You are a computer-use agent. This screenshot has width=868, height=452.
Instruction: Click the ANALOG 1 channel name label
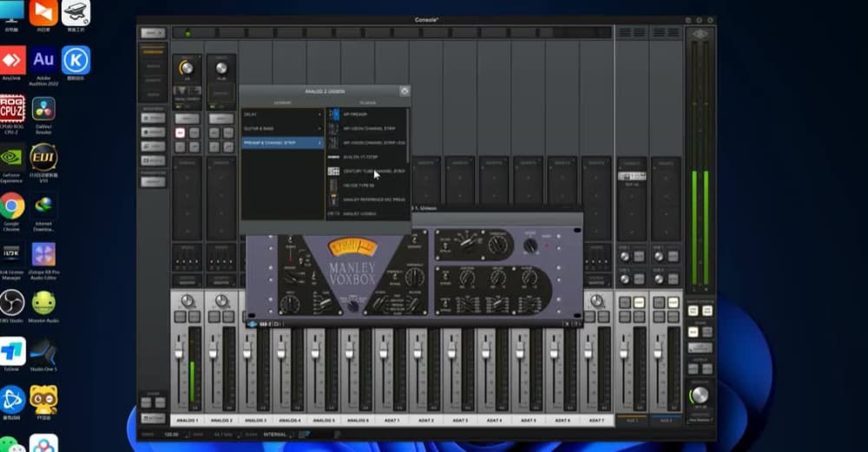click(187, 421)
